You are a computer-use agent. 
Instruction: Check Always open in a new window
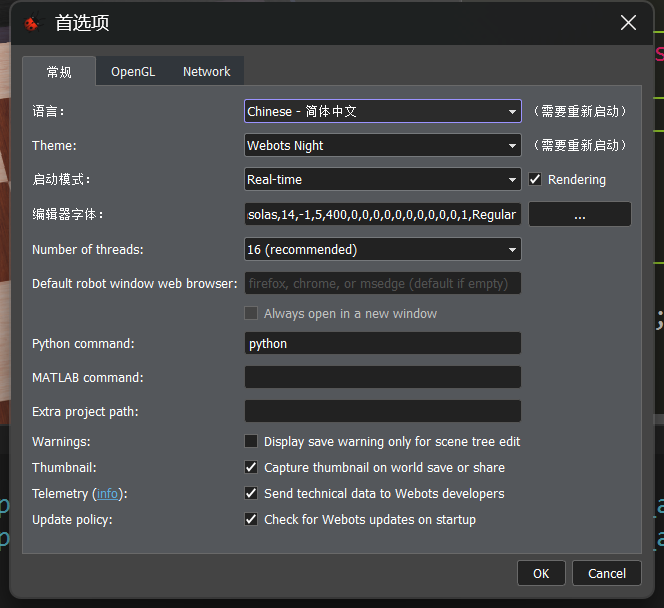coord(251,313)
